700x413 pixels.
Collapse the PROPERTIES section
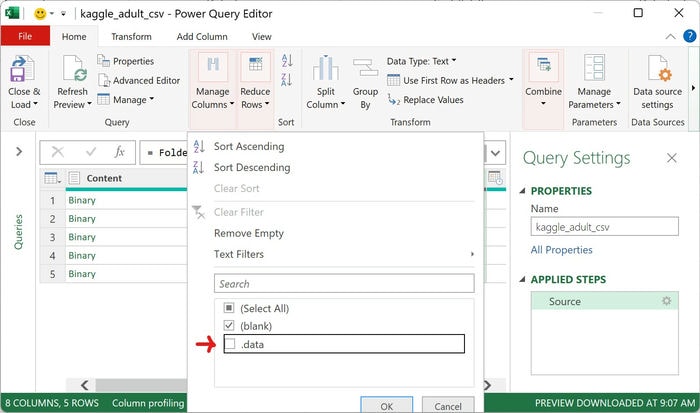click(522, 191)
